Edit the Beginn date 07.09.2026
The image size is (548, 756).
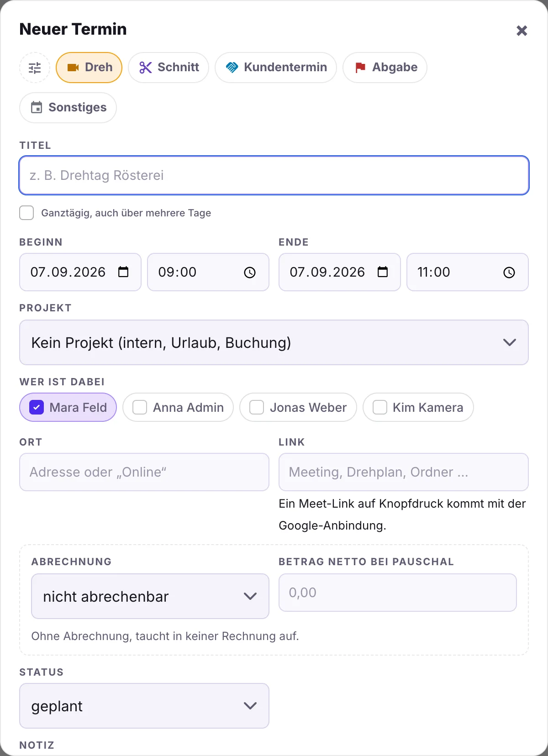tap(80, 272)
